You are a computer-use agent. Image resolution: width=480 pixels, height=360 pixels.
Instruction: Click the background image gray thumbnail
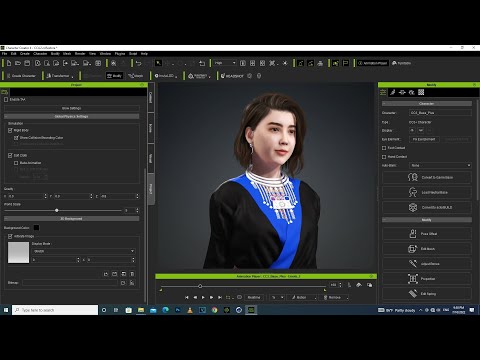point(18,252)
